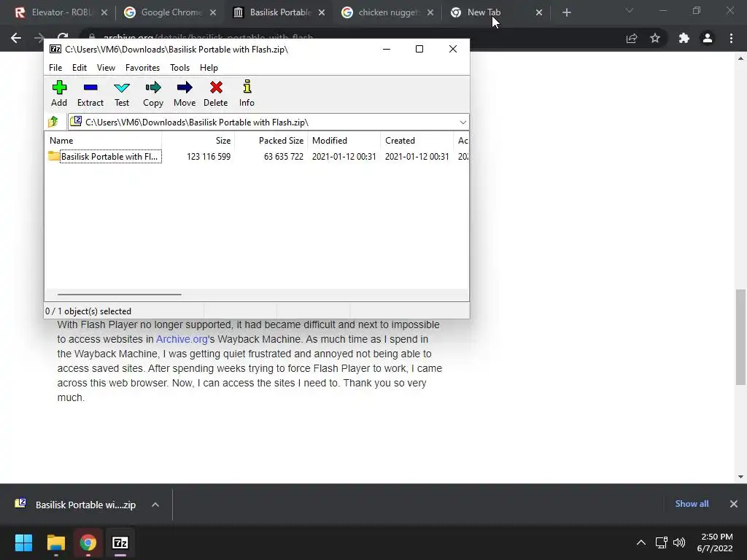Select the Basilisk Portable with Fl... folder
The width and height of the screenshot is (747, 560).
105,157
